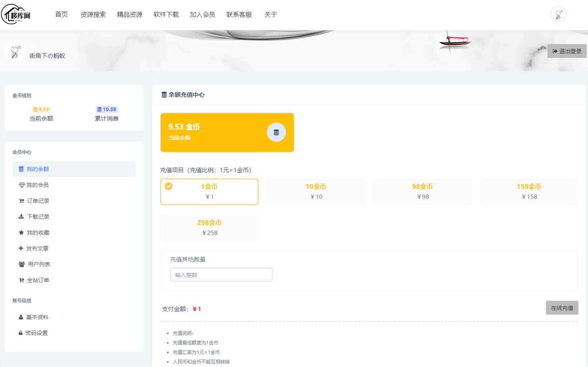Open 用户列表 via the users icon
The image size is (588, 367).
[21, 264]
